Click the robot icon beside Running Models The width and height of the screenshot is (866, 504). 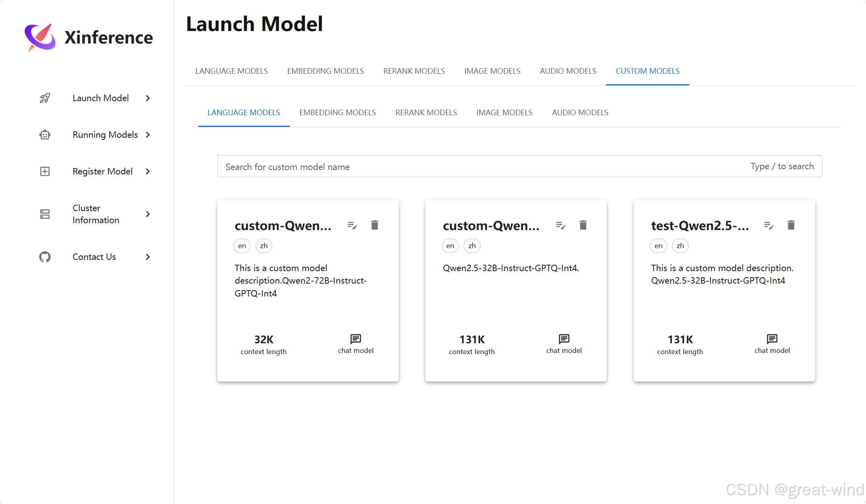coord(45,135)
